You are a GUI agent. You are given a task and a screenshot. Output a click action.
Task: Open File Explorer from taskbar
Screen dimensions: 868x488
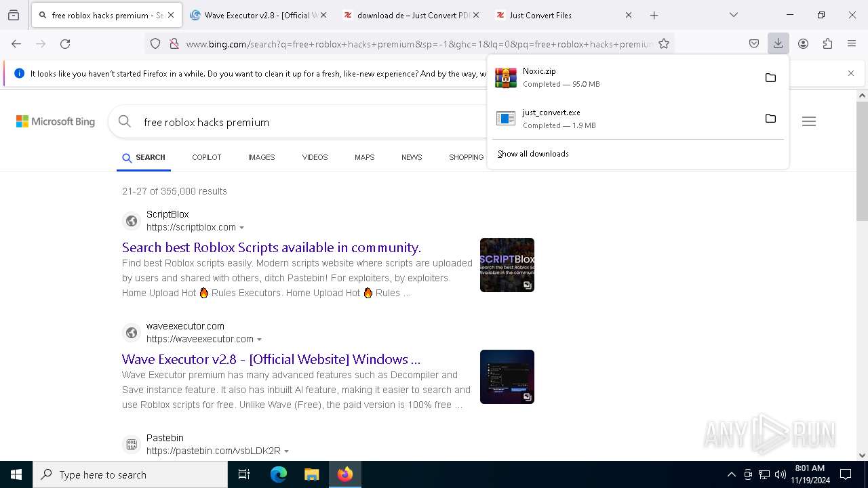pos(311,474)
